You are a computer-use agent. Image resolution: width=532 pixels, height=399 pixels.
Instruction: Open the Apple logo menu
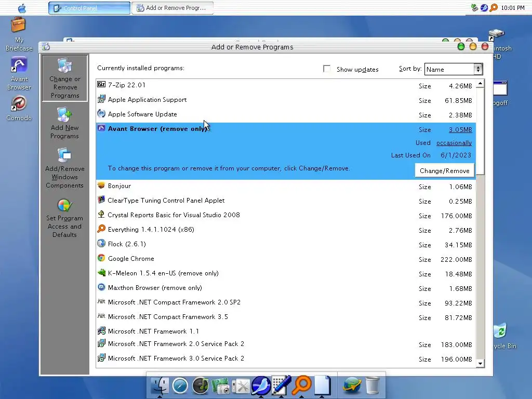pos(22,8)
